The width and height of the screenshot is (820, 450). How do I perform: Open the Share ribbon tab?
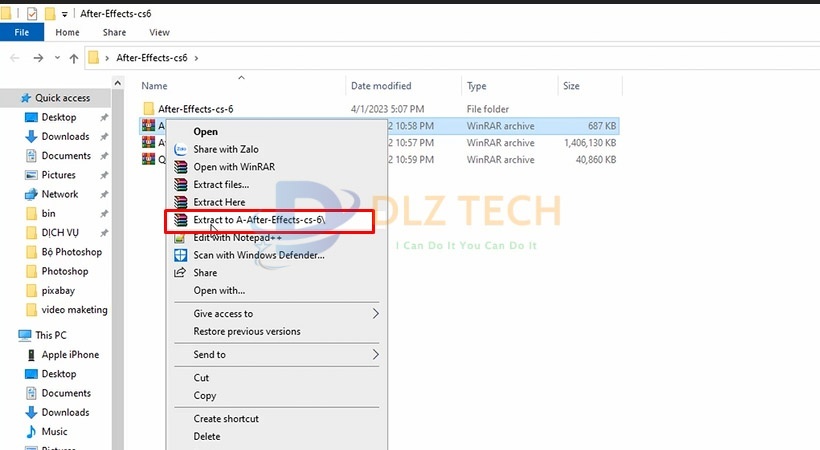(x=114, y=32)
